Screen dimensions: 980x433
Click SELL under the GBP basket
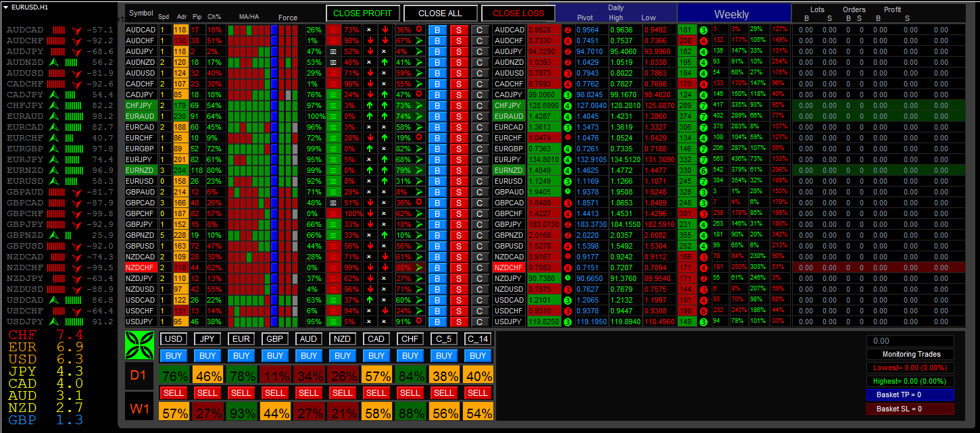tap(275, 392)
